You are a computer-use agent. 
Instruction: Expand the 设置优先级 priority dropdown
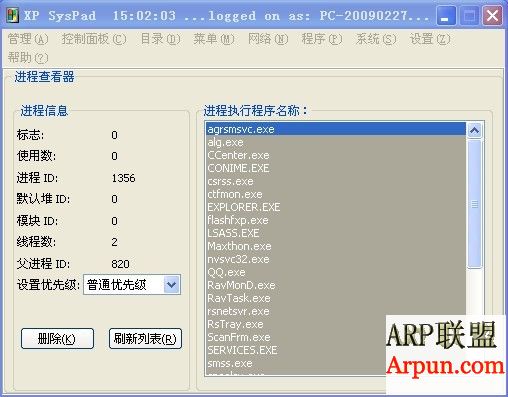(x=172, y=285)
